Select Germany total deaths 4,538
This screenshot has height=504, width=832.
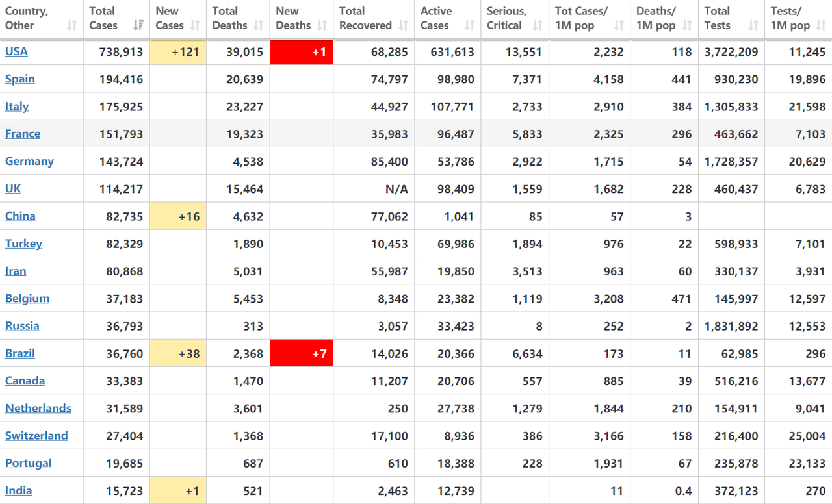(x=248, y=162)
